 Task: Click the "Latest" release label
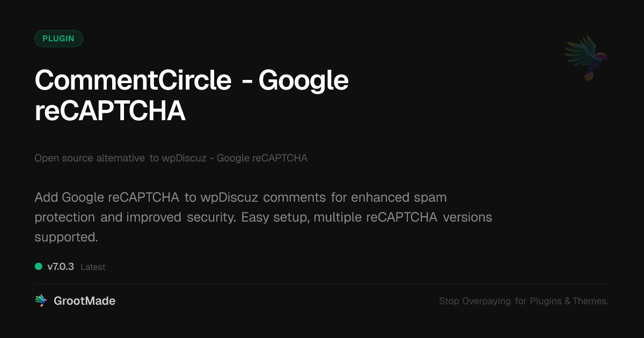pos(93,267)
